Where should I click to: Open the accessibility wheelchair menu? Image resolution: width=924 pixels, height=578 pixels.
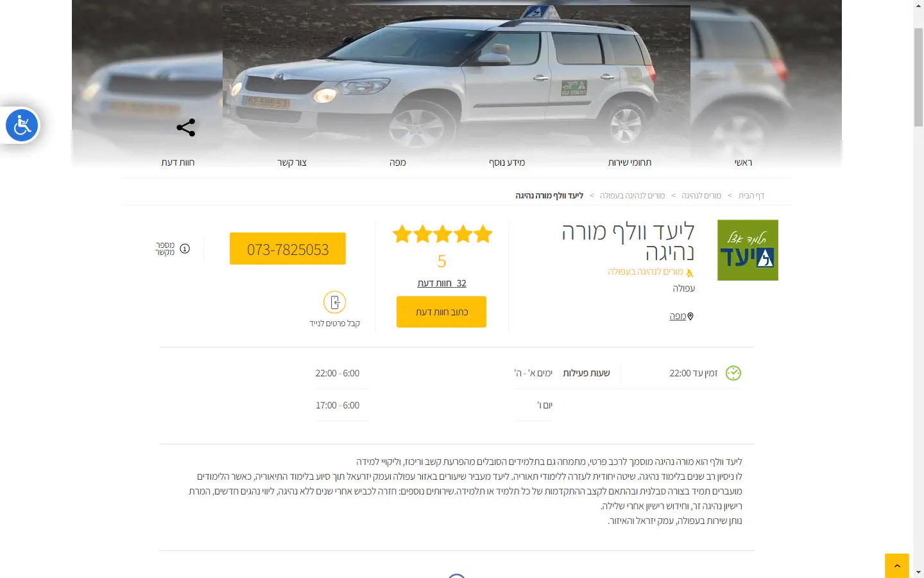coord(22,125)
